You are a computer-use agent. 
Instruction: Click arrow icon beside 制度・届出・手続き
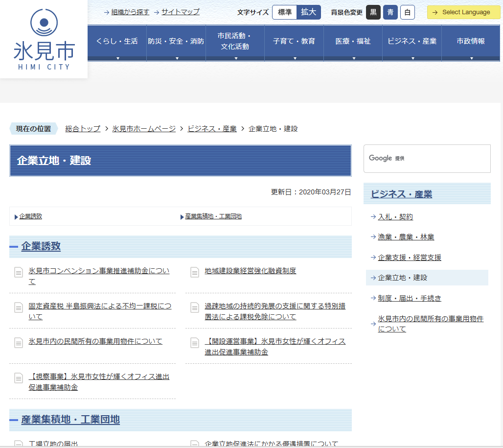373,298
